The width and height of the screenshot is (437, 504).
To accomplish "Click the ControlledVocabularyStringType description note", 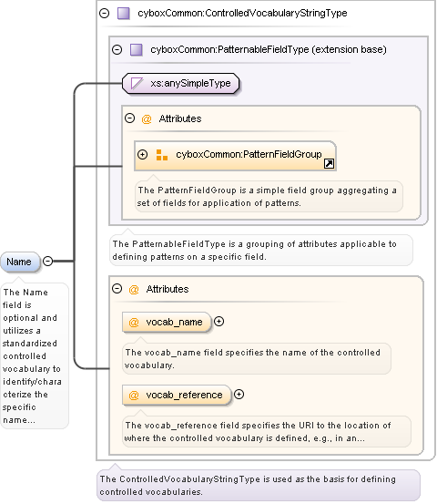I will 259,486.
